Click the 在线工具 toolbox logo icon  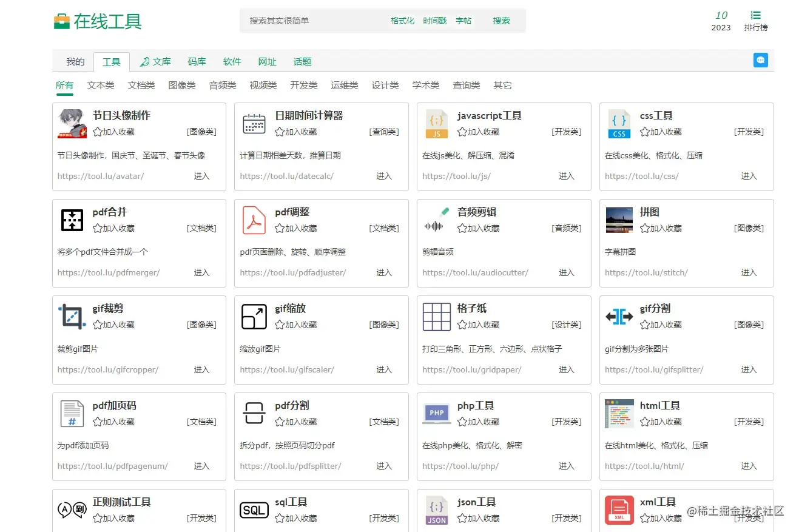click(x=62, y=22)
